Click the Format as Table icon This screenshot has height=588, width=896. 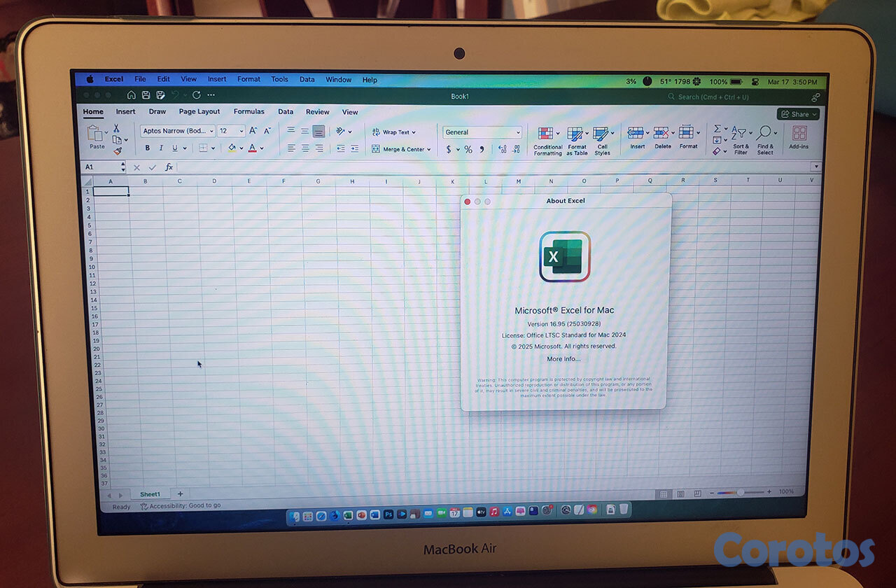(x=576, y=139)
